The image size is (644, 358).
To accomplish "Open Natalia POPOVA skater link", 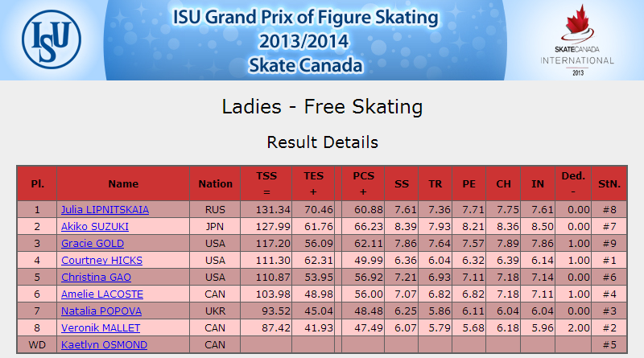I will (x=101, y=311).
